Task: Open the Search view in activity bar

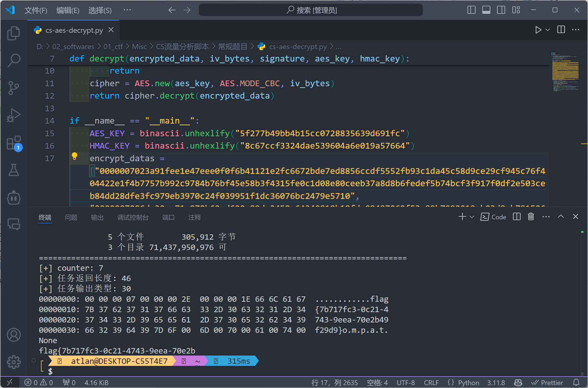Action: click(14, 60)
